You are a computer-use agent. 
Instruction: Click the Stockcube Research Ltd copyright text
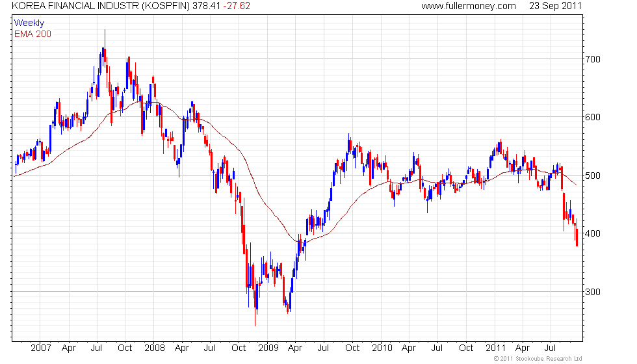[538, 358]
